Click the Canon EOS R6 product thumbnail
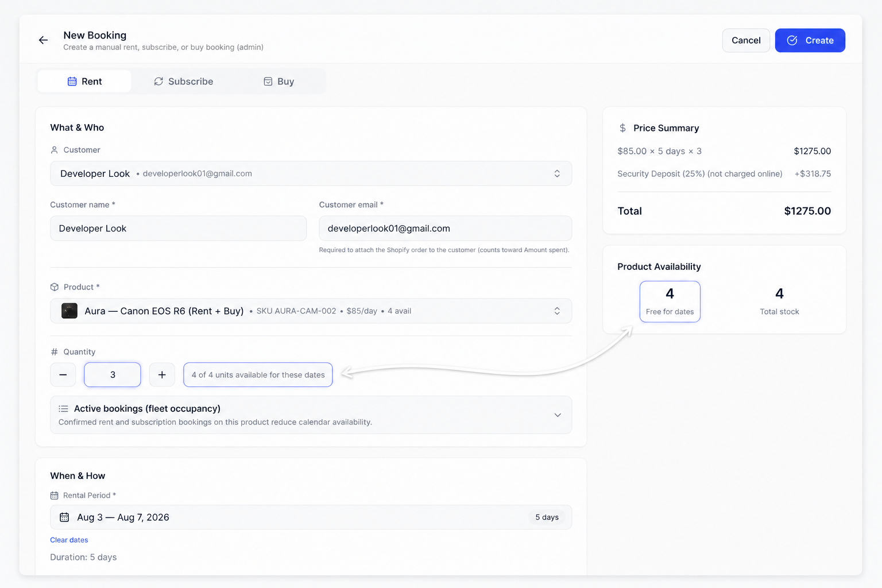Viewport: 882px width, 588px height. 69,311
